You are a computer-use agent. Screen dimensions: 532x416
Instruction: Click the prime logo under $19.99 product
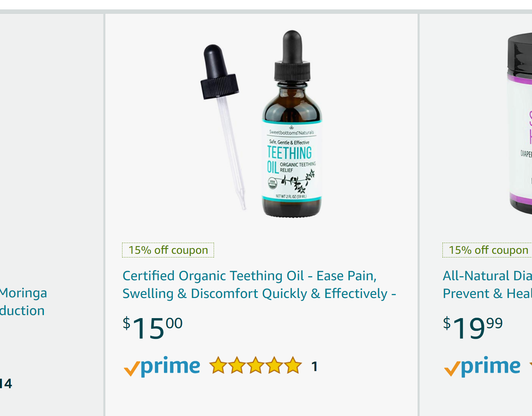tap(482, 366)
